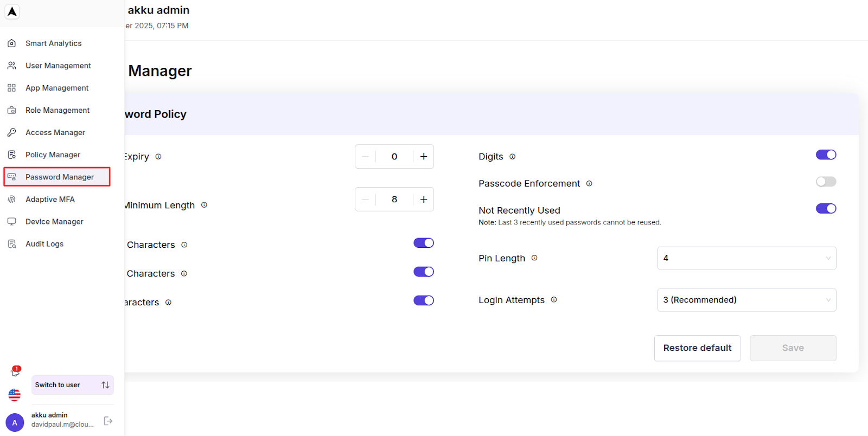The height and width of the screenshot is (436, 868).
Task: Click the US flag language icon
Action: pyautogui.click(x=15, y=395)
